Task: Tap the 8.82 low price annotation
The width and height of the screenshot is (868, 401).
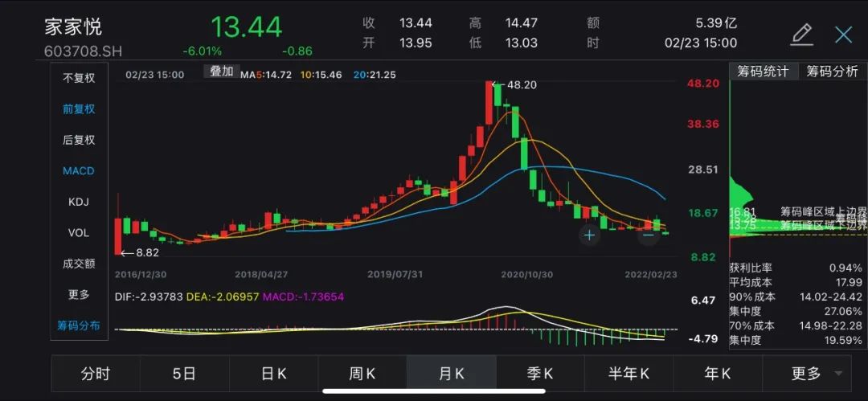Action: (x=140, y=253)
